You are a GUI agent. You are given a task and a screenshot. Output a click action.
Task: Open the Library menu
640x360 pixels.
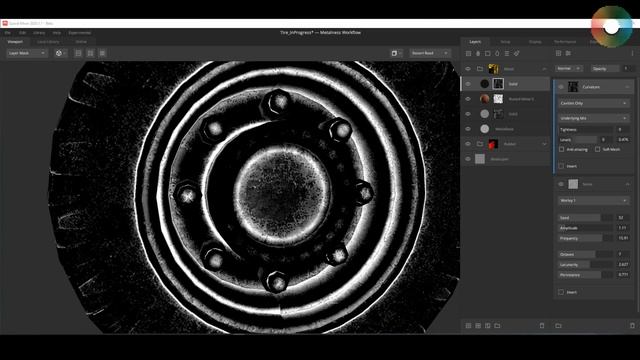[x=39, y=33]
